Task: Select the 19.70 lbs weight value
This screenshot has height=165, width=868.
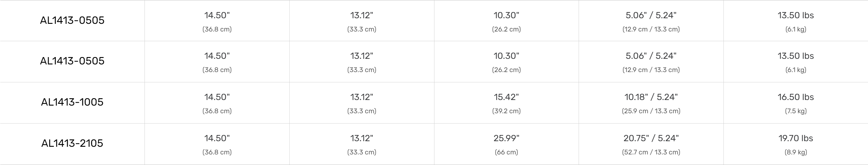Action: click(x=795, y=139)
